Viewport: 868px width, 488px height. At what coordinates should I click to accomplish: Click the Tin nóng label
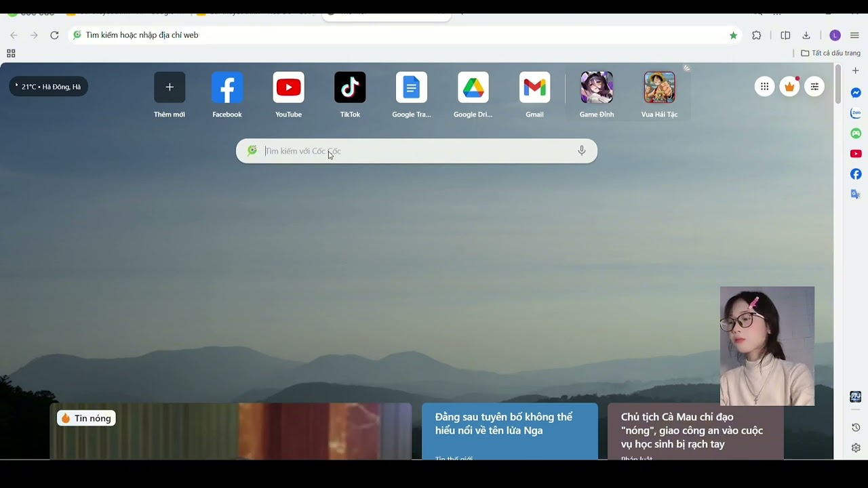pos(86,418)
